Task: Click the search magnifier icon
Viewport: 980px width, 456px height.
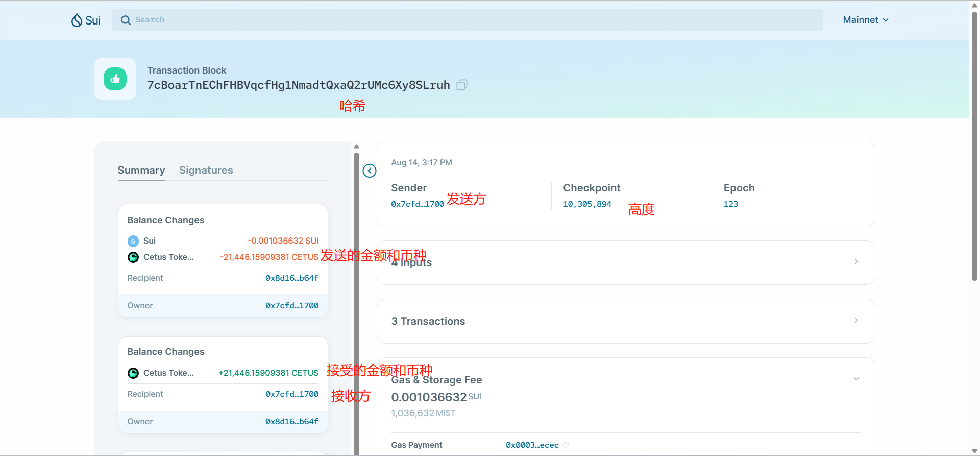Action: coord(126,20)
